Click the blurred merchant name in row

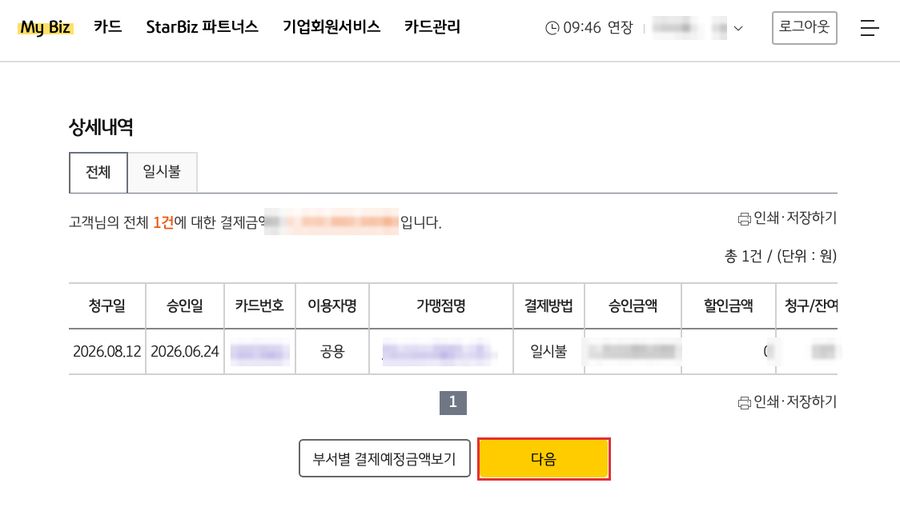[x=439, y=351]
